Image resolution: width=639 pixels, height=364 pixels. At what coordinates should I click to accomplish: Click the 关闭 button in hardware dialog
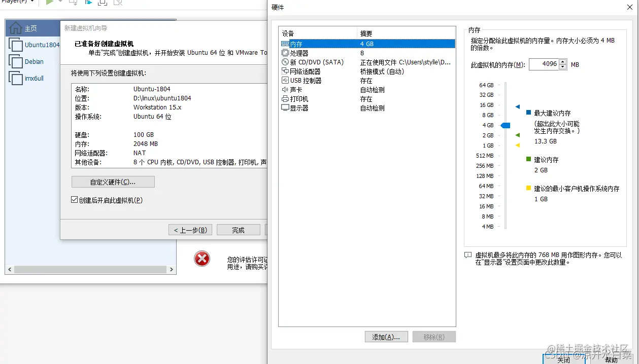(x=564, y=359)
